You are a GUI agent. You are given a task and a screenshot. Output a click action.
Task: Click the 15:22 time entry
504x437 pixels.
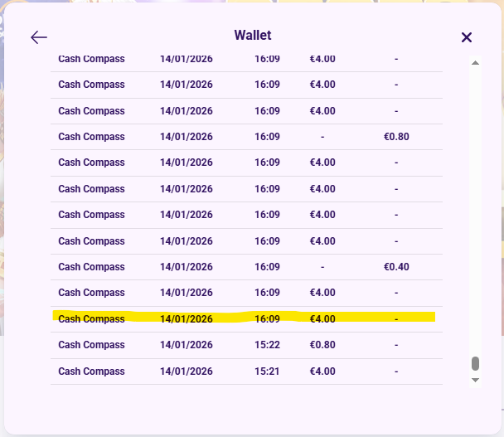point(268,345)
